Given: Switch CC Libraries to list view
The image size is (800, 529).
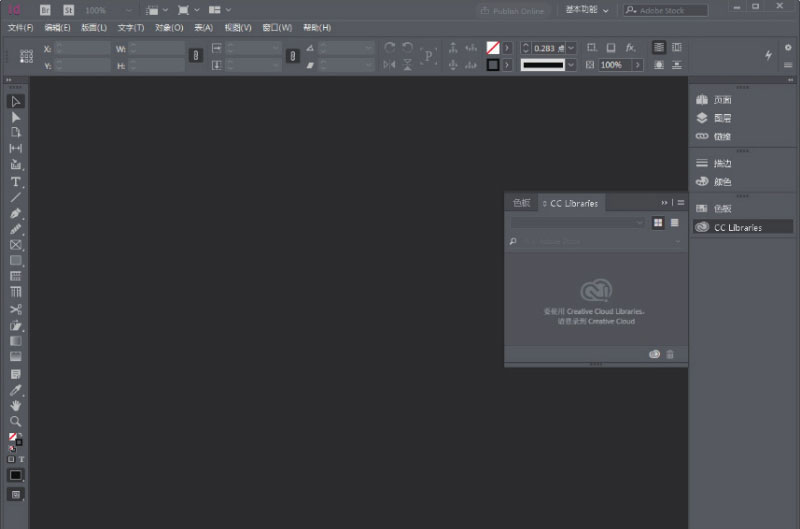Looking at the screenshot, I should (674, 223).
